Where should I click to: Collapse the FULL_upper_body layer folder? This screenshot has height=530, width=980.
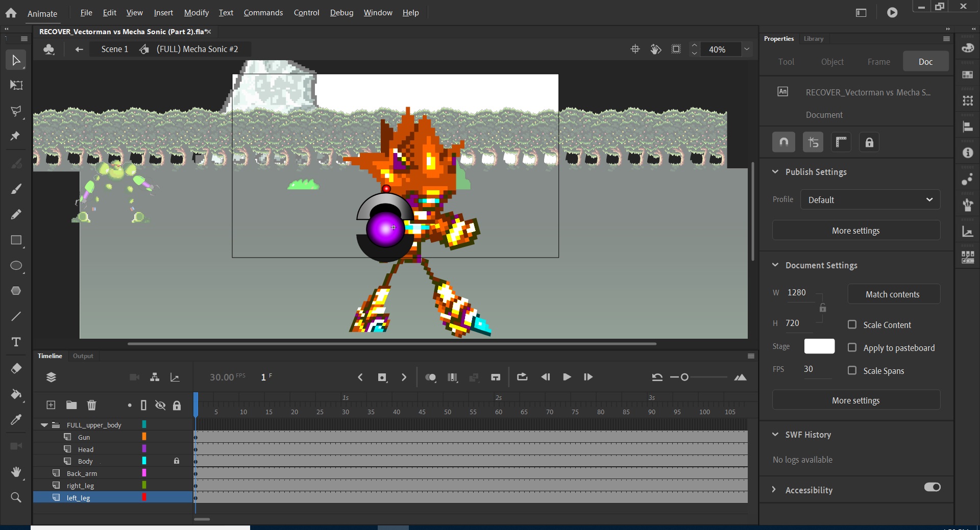[44, 424]
